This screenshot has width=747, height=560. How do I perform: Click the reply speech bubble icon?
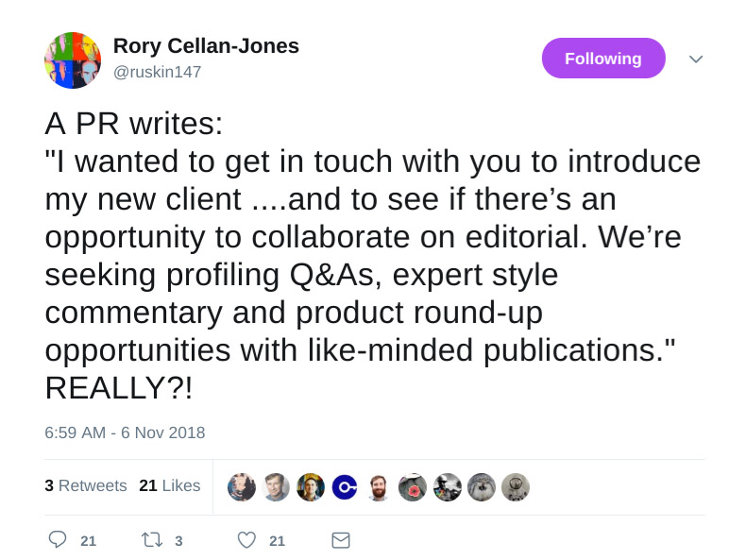coord(58,539)
